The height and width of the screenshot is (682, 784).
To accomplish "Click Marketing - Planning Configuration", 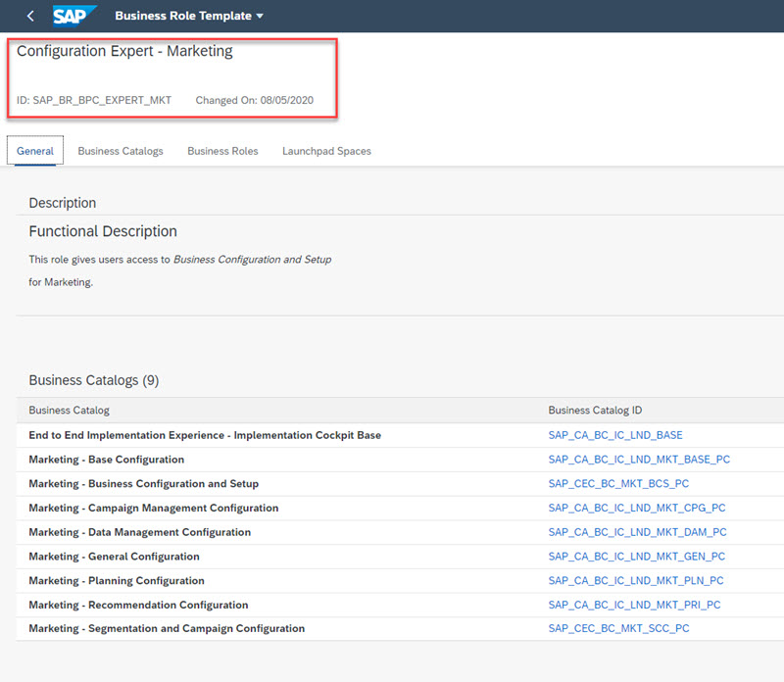I will pyautogui.click(x=117, y=580).
